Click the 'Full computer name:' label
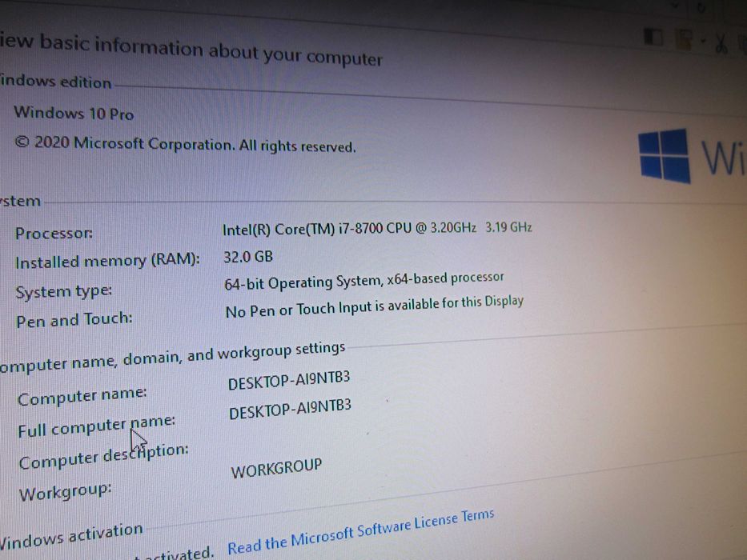 click(97, 426)
